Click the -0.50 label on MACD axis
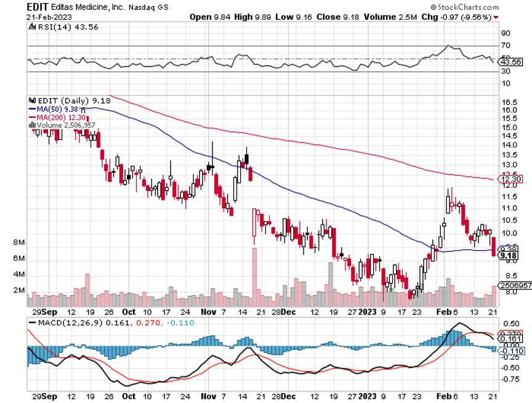The width and height of the screenshot is (532, 403). (510, 368)
